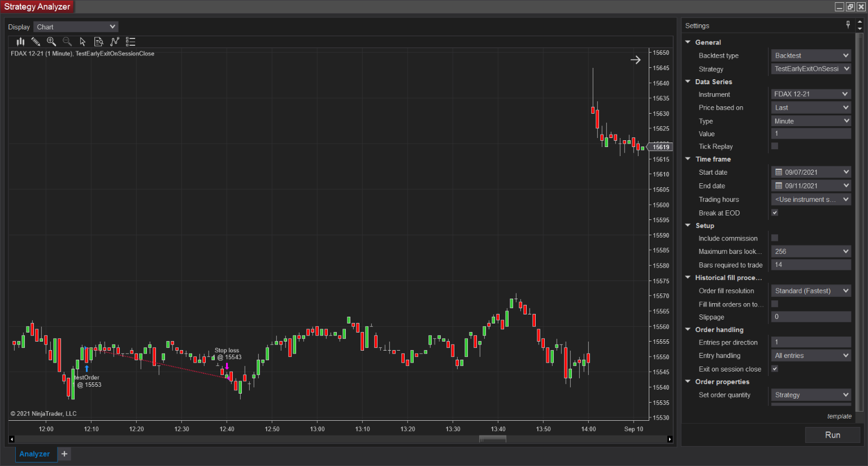Open the Backtest type dropdown
This screenshot has width=868, height=466.
811,55
